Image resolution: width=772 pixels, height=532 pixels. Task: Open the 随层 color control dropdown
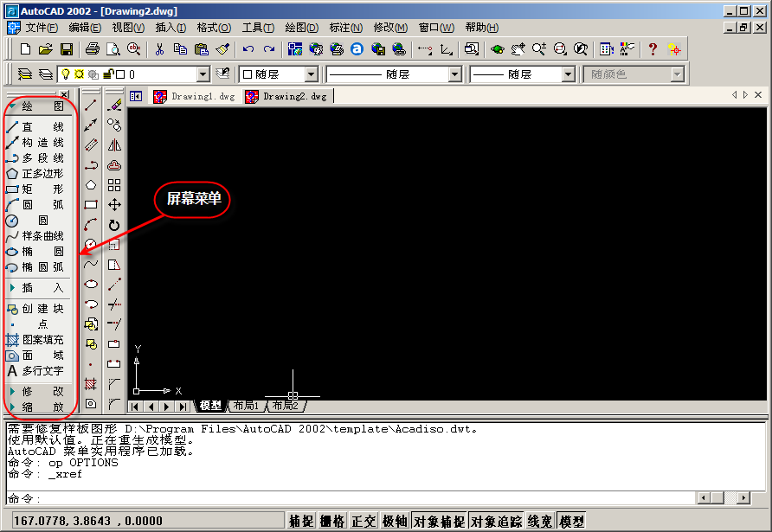click(x=279, y=75)
